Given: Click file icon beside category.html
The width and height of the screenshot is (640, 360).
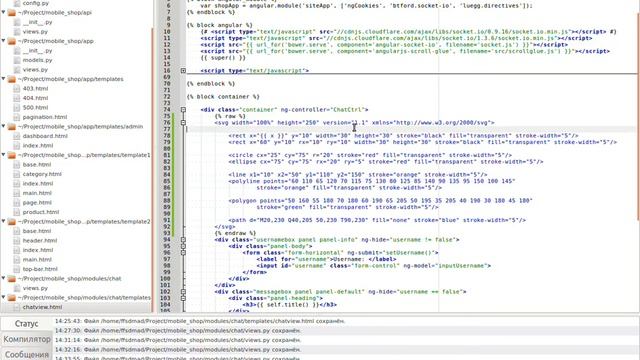Looking at the screenshot, I should pos(17,174).
